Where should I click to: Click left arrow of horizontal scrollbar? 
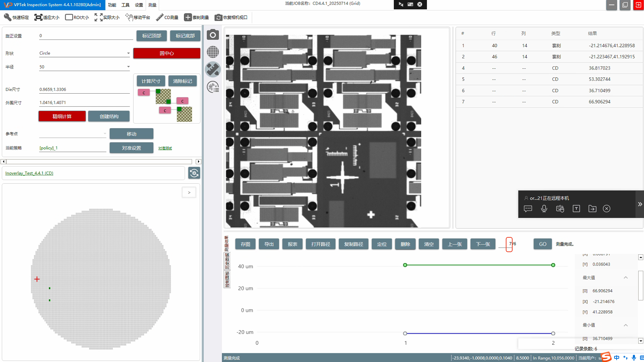(x=4, y=162)
